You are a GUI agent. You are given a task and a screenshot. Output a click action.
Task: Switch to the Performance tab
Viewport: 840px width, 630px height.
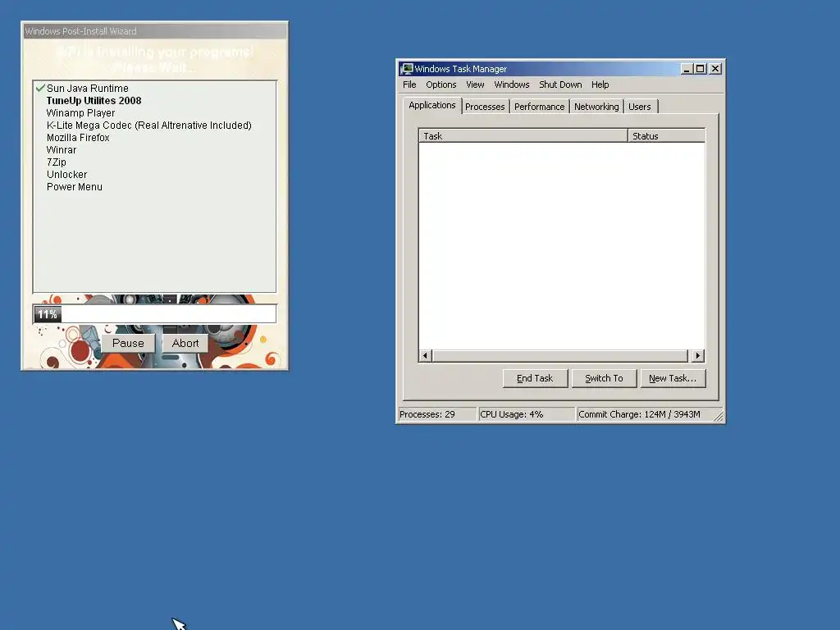pos(539,107)
